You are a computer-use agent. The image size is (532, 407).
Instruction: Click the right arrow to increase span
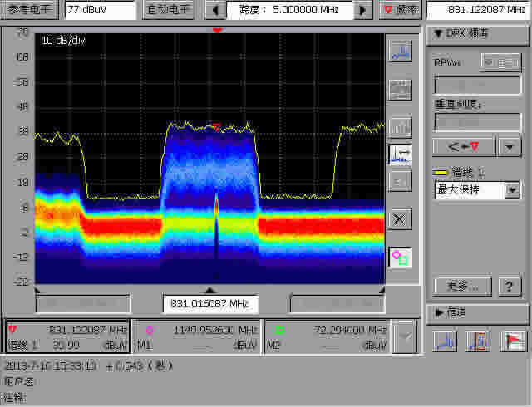(x=362, y=11)
